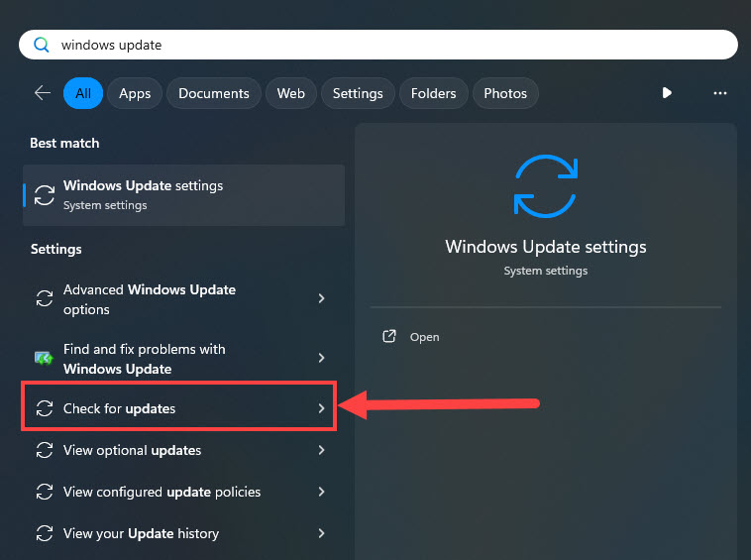
Task: Open View configured update policies result
Action: coord(179,492)
